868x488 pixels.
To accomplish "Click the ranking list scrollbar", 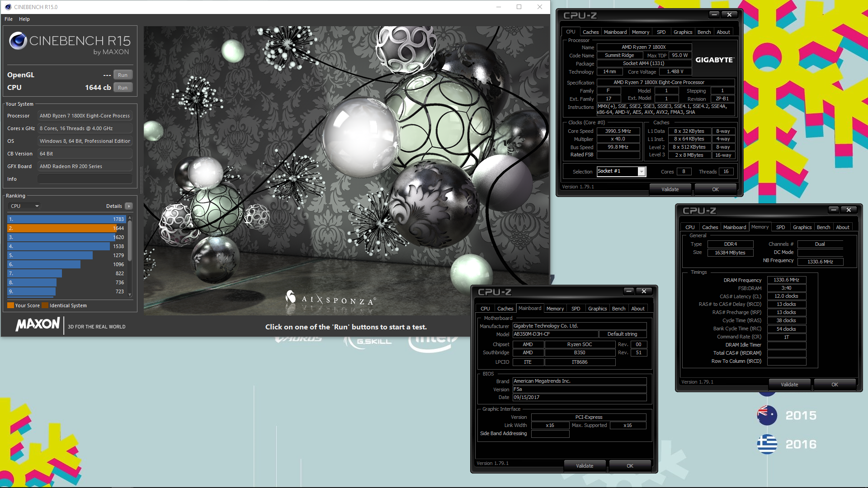I will 130,241.
